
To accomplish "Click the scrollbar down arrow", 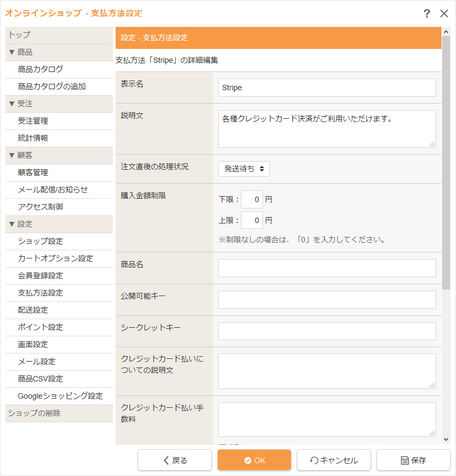I will pos(446,439).
